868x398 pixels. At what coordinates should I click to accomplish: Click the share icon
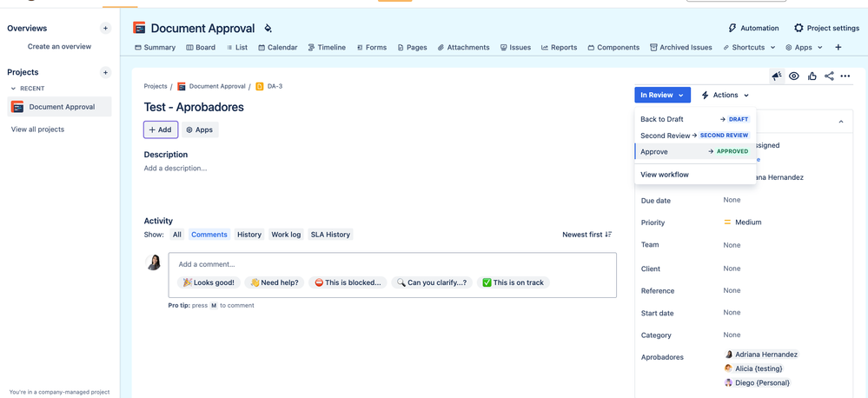click(x=829, y=76)
